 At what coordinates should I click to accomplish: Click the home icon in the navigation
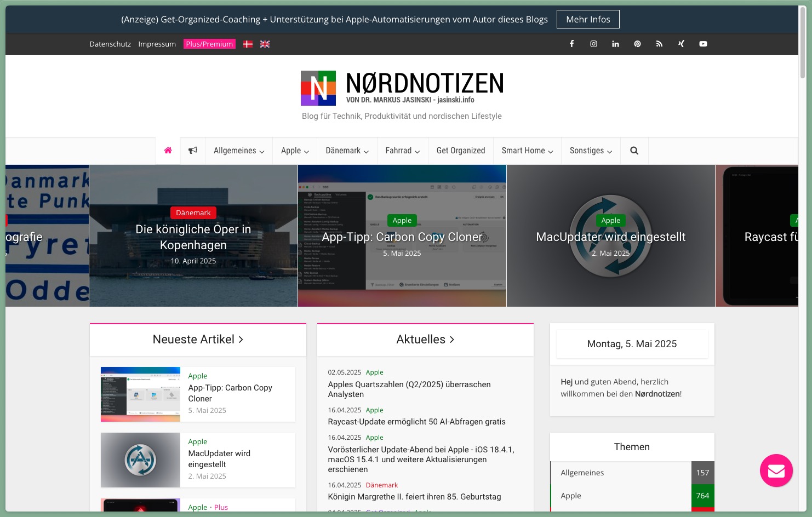point(168,150)
